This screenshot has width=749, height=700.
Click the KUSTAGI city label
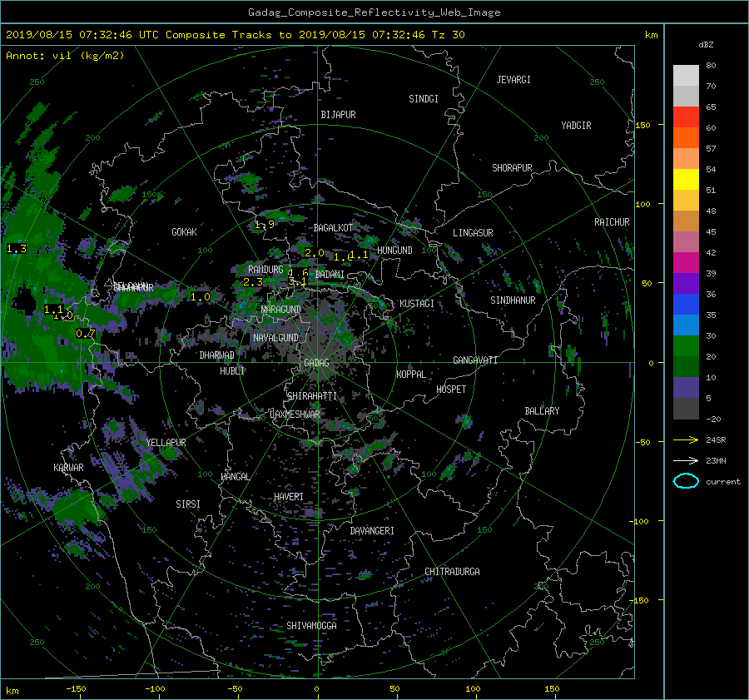pyautogui.click(x=417, y=304)
